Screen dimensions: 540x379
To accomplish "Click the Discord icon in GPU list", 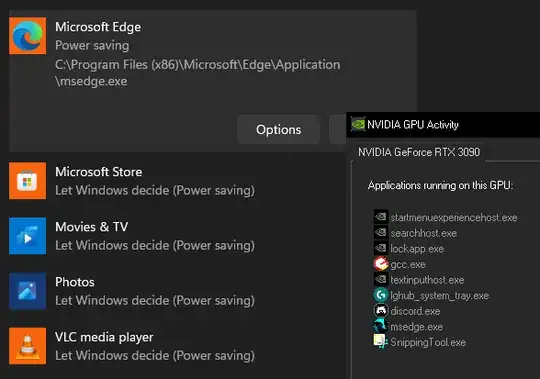I will [381, 310].
